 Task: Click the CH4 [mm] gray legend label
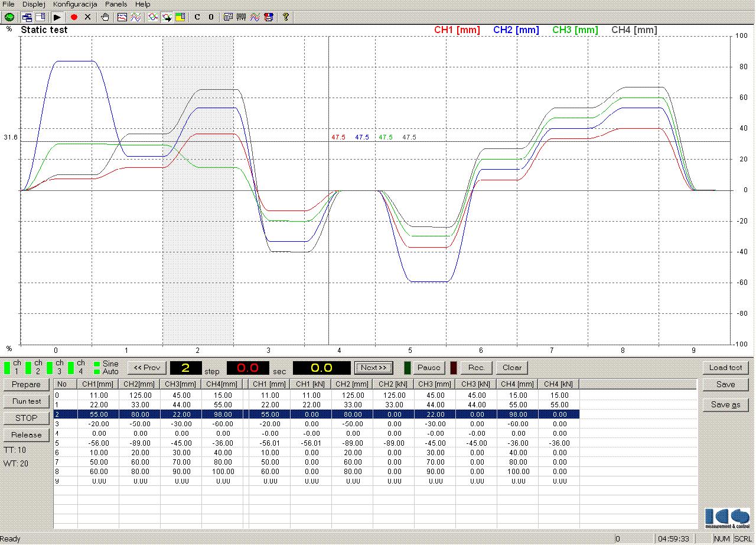coord(634,30)
